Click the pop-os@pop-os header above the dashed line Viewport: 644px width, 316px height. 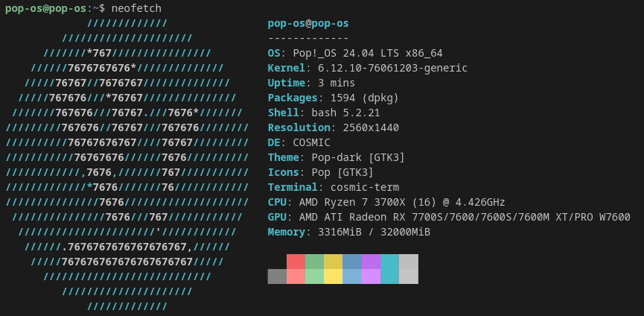308,23
